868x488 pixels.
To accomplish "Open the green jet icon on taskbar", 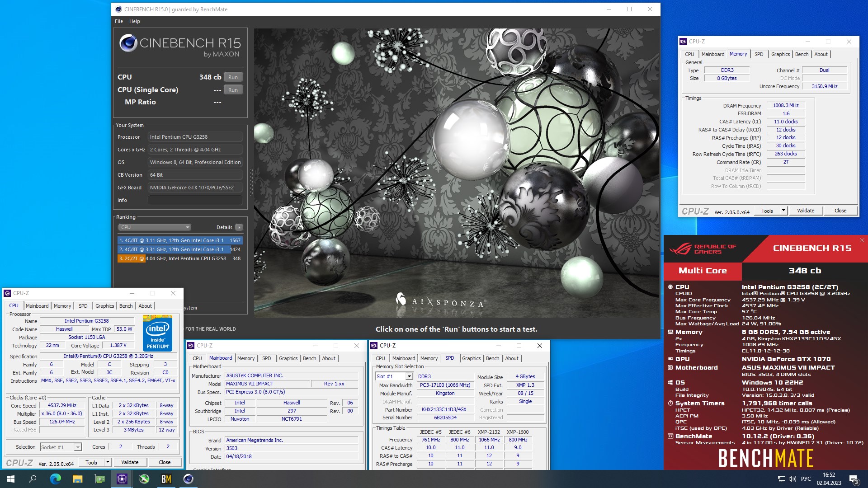I will point(144,479).
